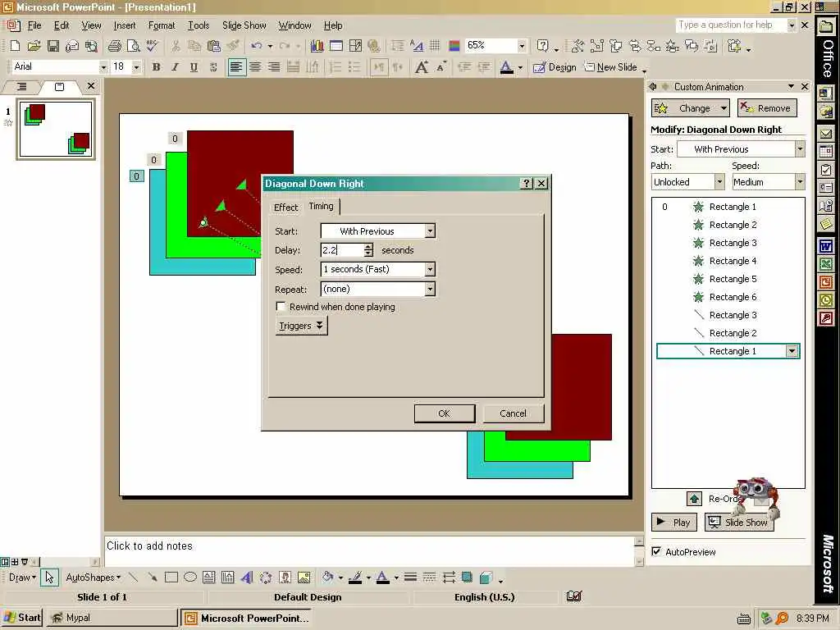Click the Remove animation button
840x630 pixels.
767,107
